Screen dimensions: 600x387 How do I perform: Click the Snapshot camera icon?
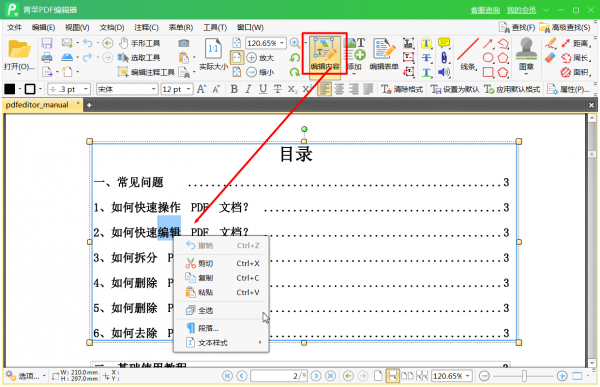coord(184,43)
